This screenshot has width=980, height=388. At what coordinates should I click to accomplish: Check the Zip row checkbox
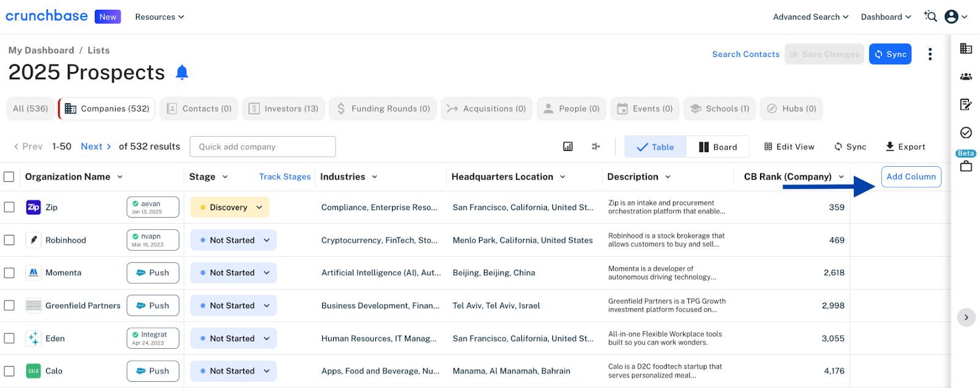tap(9, 207)
